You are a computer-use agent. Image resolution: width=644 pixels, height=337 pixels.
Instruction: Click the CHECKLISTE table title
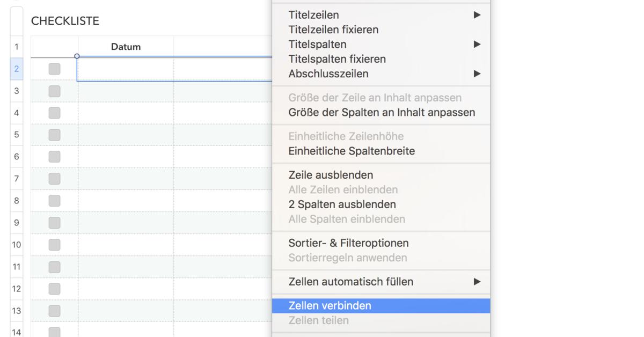(65, 21)
